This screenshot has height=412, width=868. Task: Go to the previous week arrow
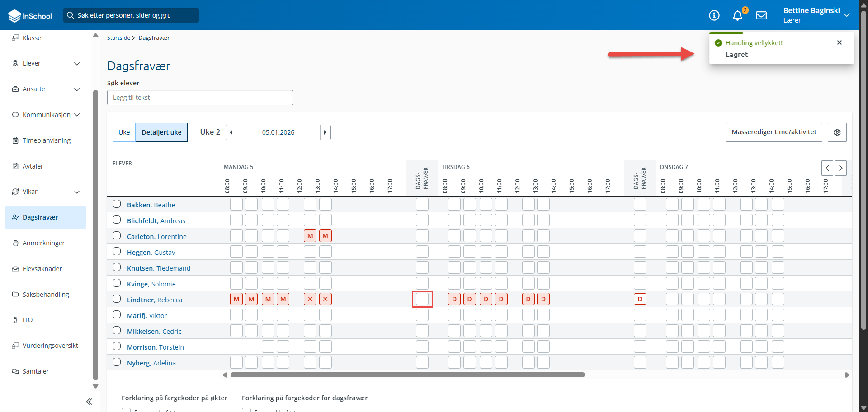(231, 132)
